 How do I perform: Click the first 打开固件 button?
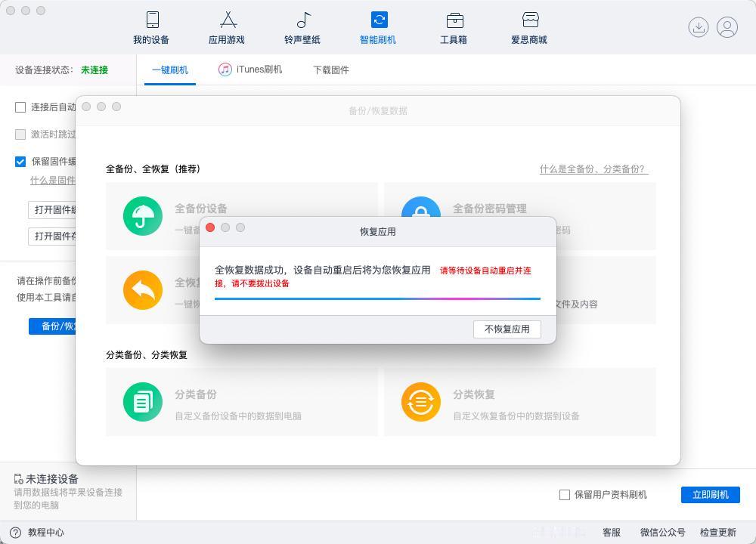click(x=52, y=209)
